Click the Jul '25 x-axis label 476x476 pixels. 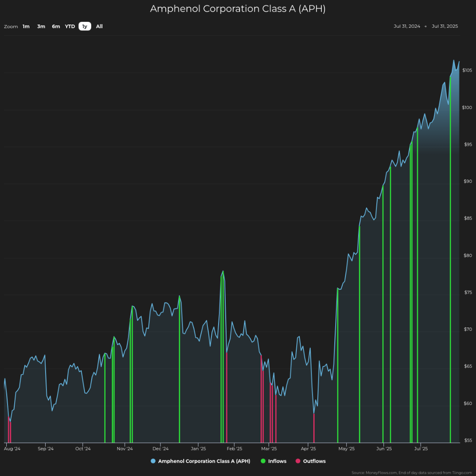[x=421, y=449]
